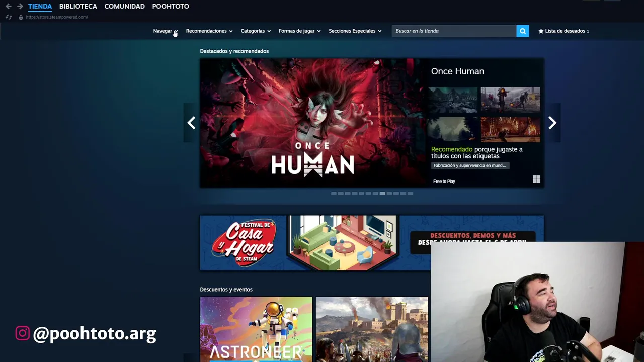644x362 pixels.
Task: View Once Human screenshot with fighting characters
Action: (510, 99)
